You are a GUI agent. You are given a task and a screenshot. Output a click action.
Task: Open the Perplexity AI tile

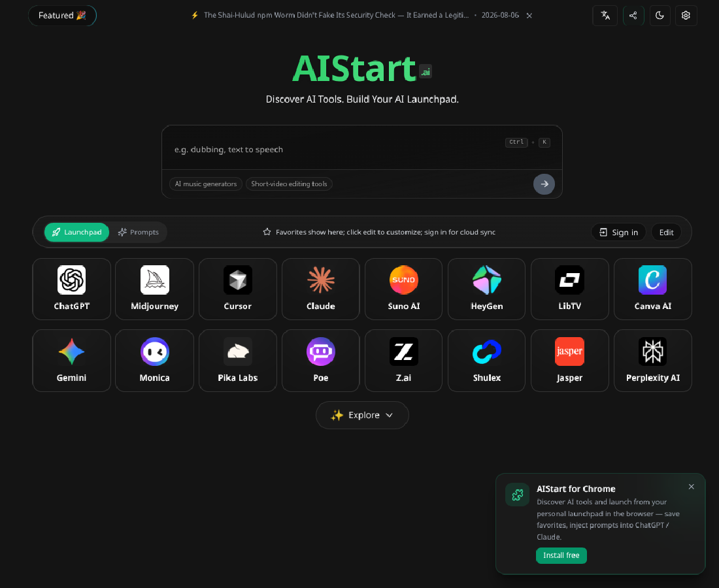[x=652, y=361]
